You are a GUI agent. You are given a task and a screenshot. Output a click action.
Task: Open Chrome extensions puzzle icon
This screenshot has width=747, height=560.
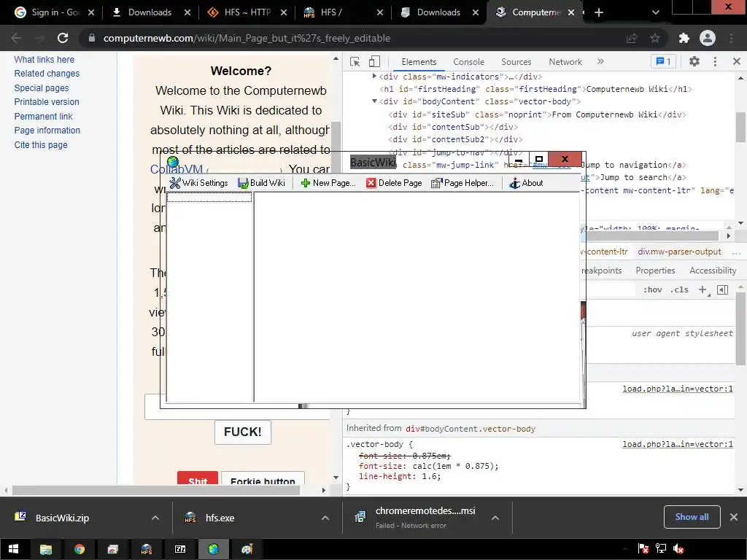[x=684, y=38]
